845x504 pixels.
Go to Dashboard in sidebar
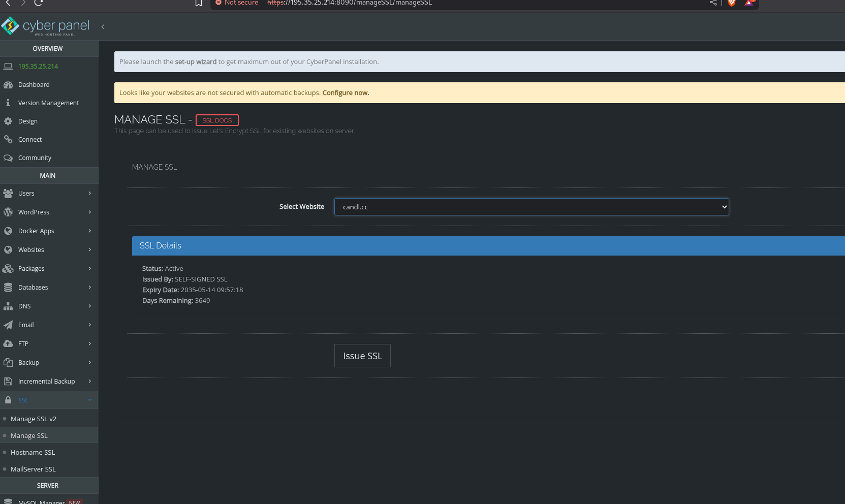(34, 84)
